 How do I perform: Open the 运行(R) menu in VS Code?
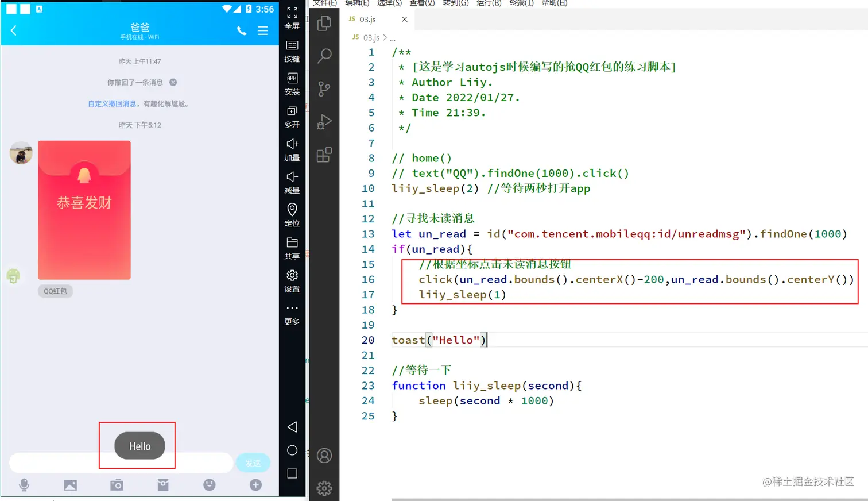pos(489,3)
